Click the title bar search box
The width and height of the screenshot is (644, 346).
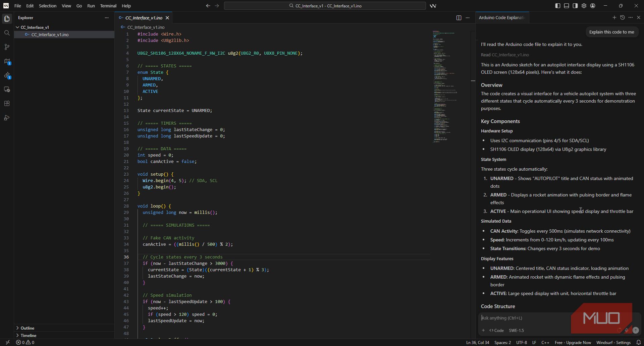[x=325, y=6]
